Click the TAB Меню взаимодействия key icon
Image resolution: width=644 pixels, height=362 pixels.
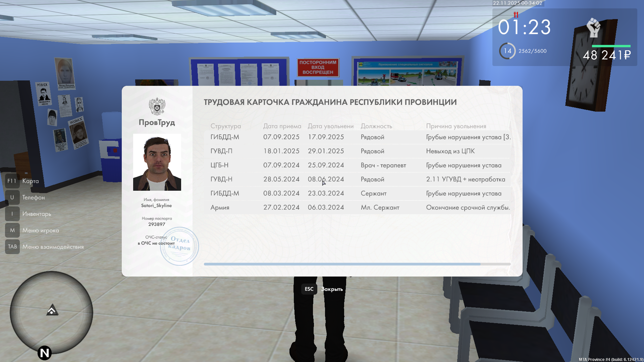click(x=12, y=247)
